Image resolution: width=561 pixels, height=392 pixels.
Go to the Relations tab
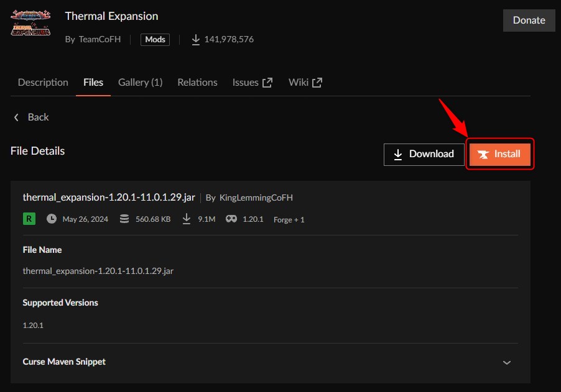tap(198, 83)
